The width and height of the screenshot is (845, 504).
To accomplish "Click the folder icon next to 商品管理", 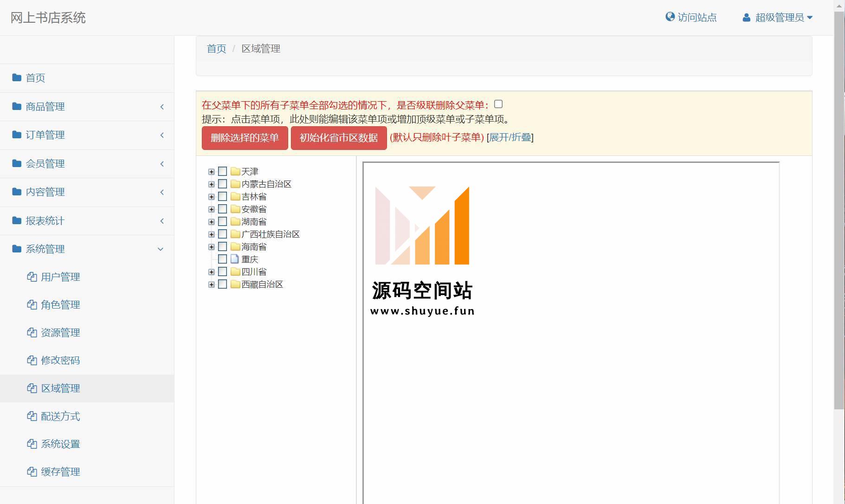I will [x=17, y=106].
